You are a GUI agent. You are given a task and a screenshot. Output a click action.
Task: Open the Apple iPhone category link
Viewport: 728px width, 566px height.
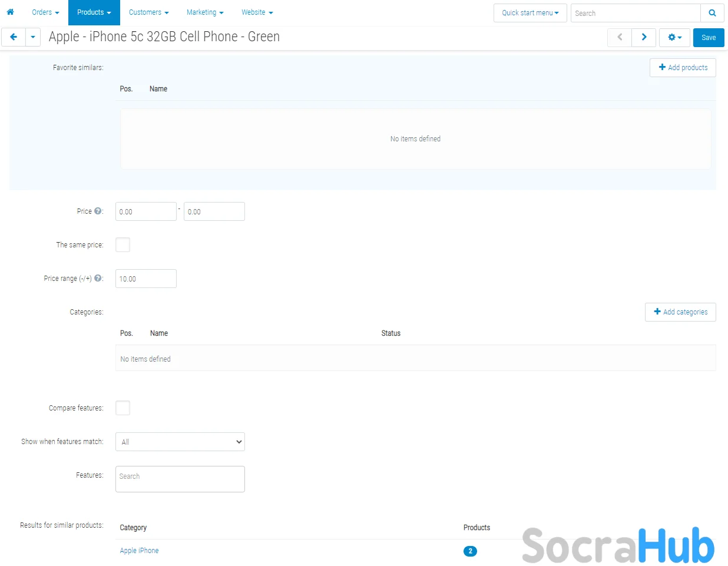(x=139, y=551)
